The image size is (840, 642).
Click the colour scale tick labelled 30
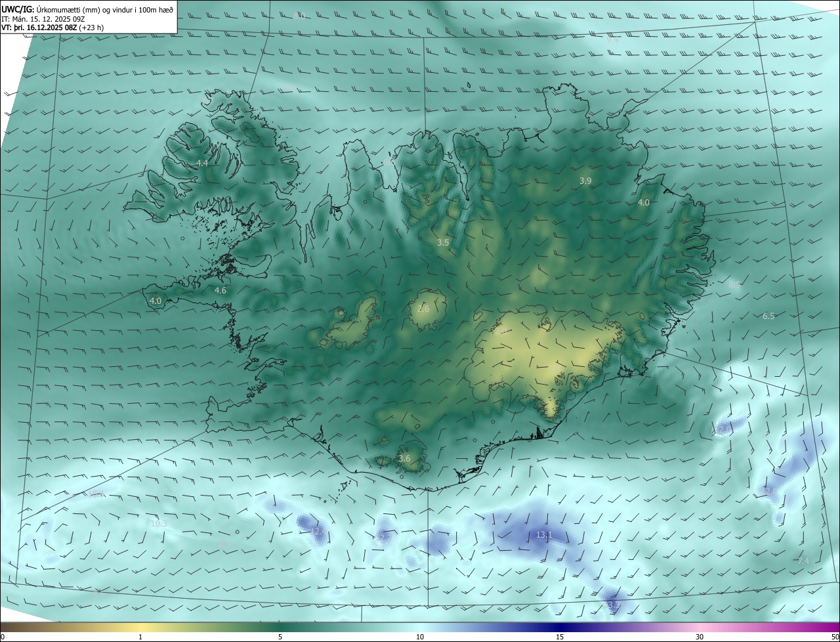pos(700,637)
